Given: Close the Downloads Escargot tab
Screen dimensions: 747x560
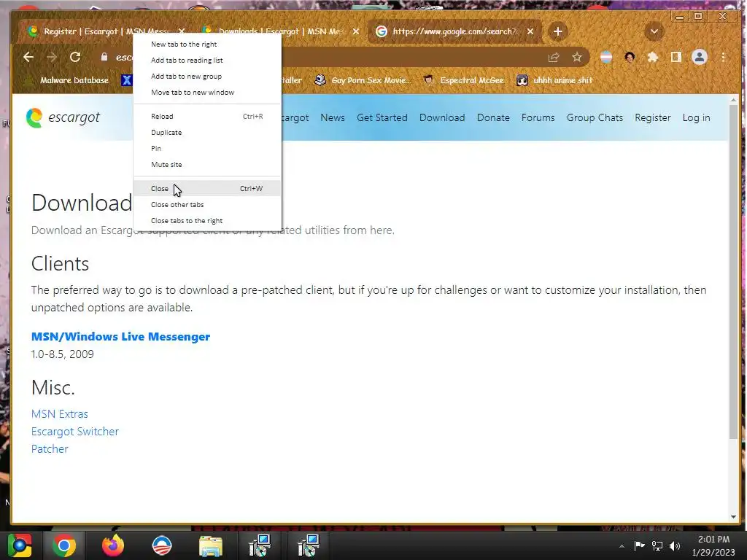Looking at the screenshot, I should click(x=356, y=31).
